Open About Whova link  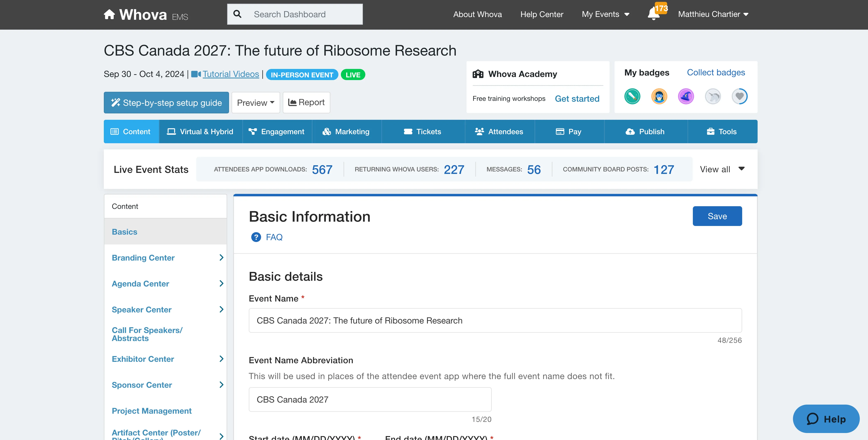(477, 14)
